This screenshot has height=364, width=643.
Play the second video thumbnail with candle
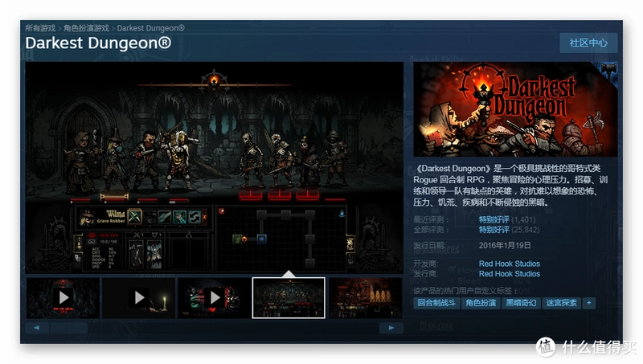(x=139, y=297)
